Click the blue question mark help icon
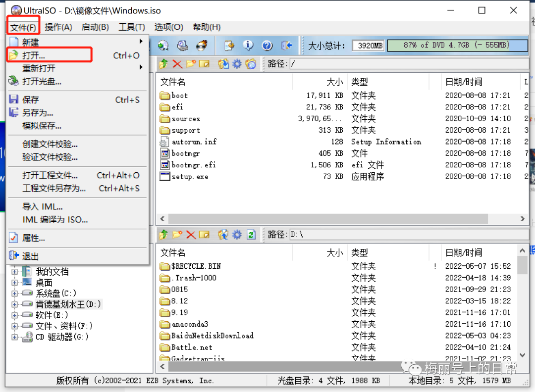The height and width of the screenshot is (392, 535). coord(267,46)
